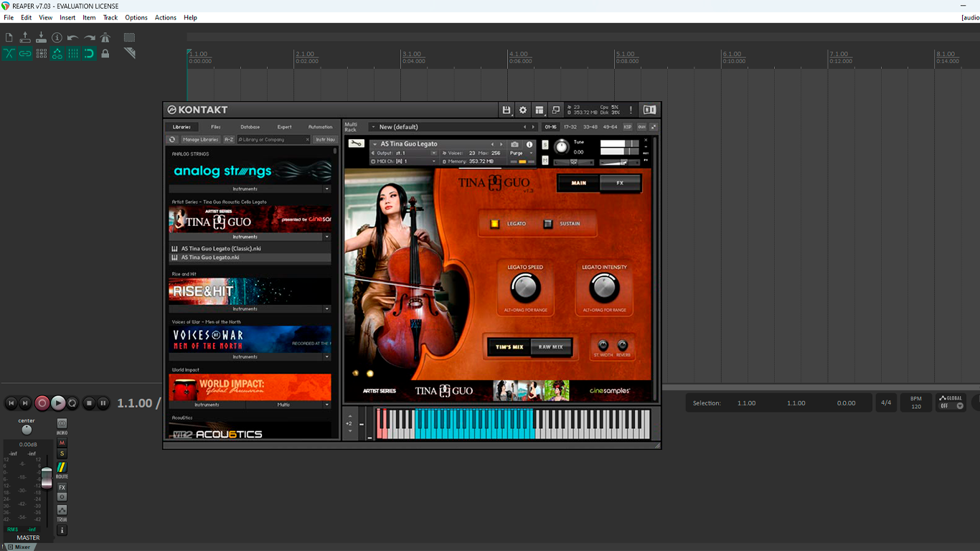Click the Manage Libraries button

coord(200,139)
